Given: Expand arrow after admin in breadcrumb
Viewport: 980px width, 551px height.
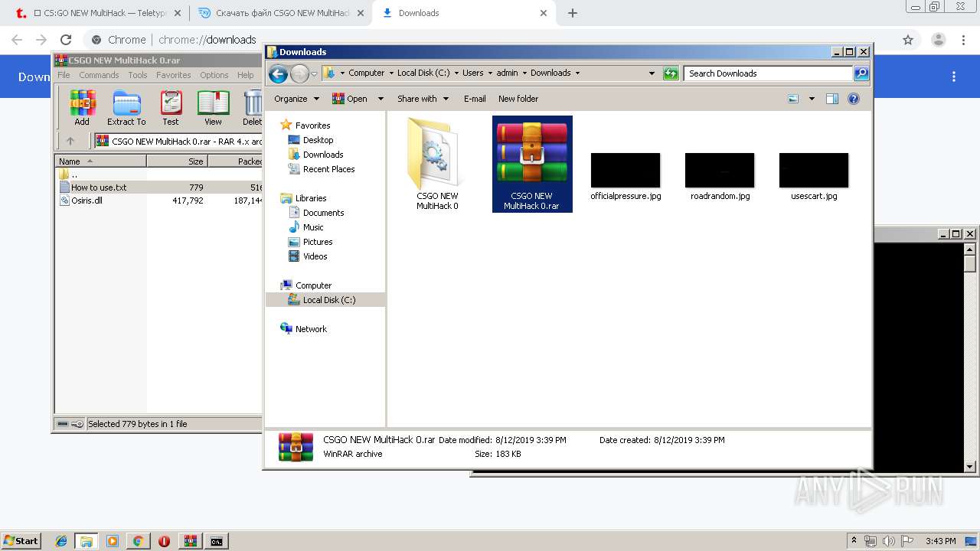Looking at the screenshot, I should [524, 73].
